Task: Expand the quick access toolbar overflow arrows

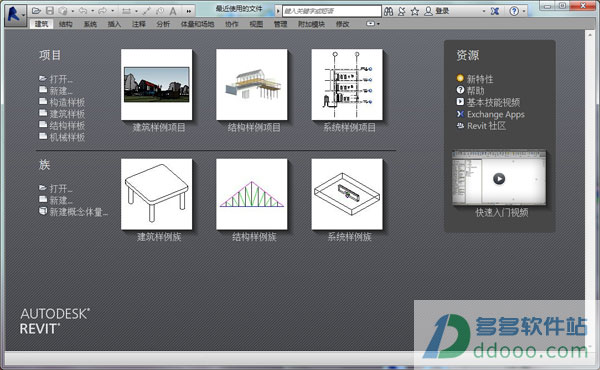Action: [189, 11]
